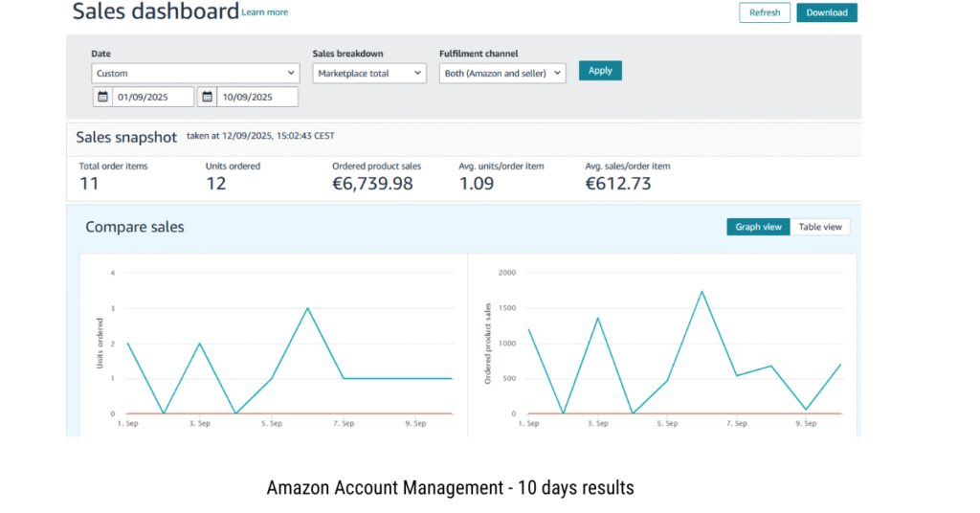Click the Apply filter button

[x=600, y=71]
